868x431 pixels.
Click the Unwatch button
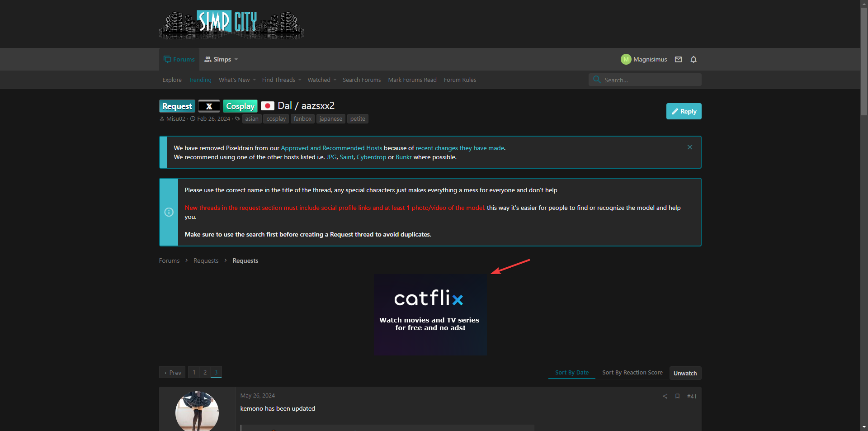685,373
